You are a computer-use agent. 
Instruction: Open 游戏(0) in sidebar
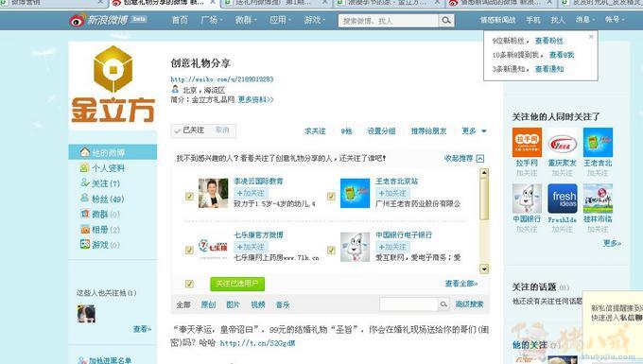point(99,245)
